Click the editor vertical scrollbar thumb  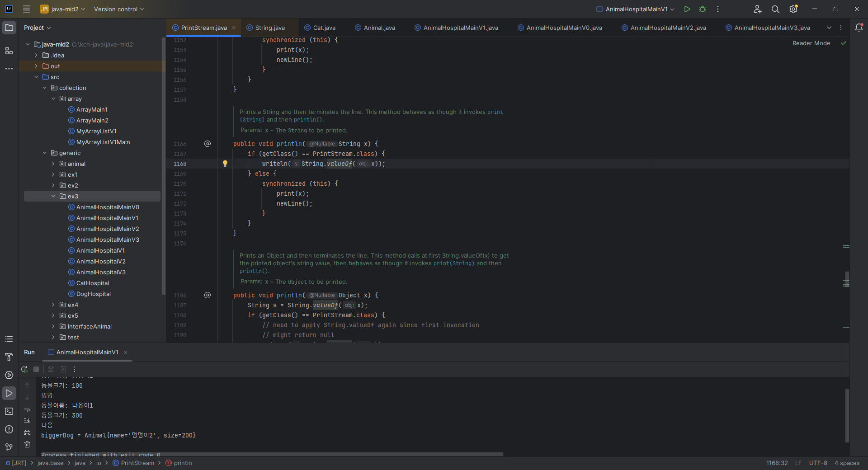[x=847, y=279]
